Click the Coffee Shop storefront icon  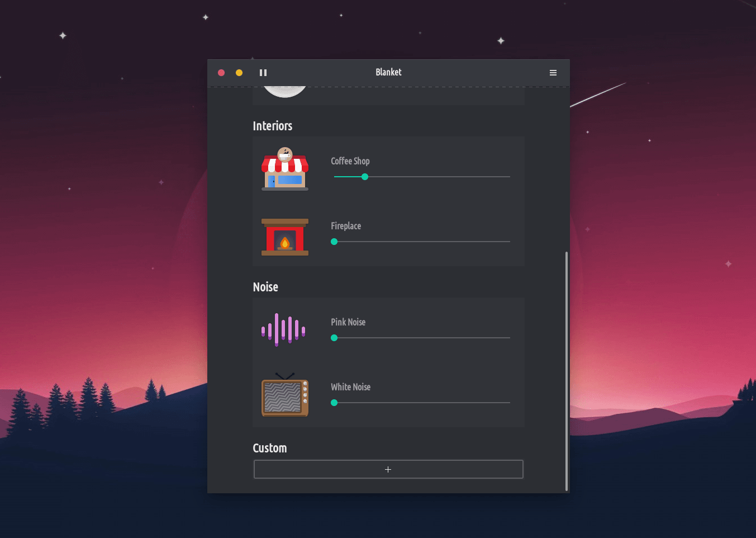point(285,169)
